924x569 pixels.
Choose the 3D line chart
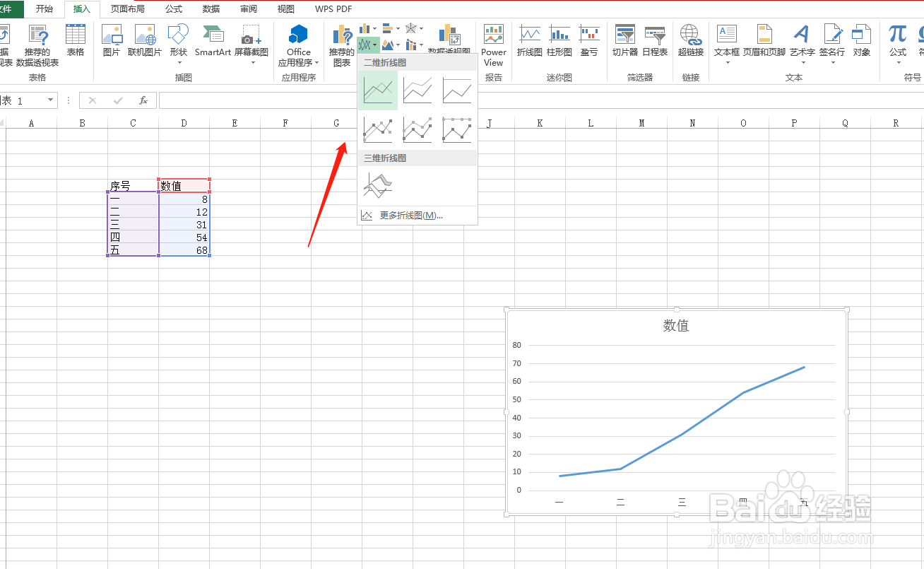[378, 185]
